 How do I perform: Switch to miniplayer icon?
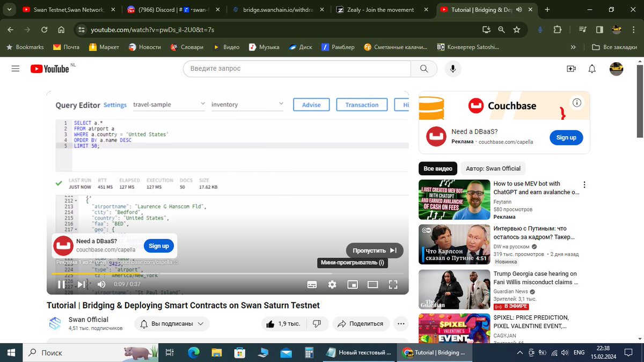[353, 284]
